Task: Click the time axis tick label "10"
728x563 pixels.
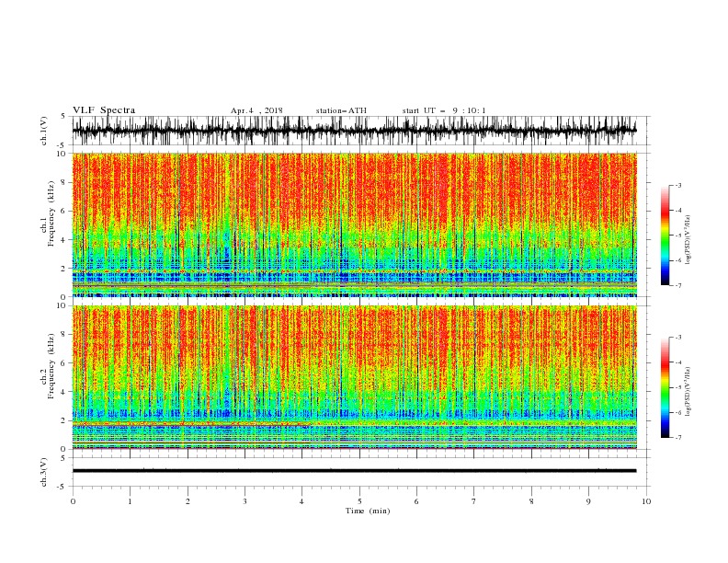Action: point(646,501)
